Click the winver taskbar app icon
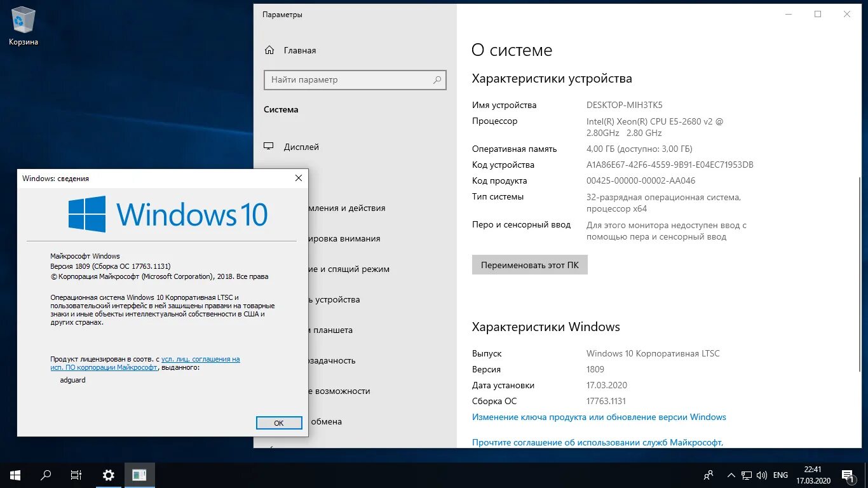Viewport: 868px width, 488px height. [x=139, y=475]
